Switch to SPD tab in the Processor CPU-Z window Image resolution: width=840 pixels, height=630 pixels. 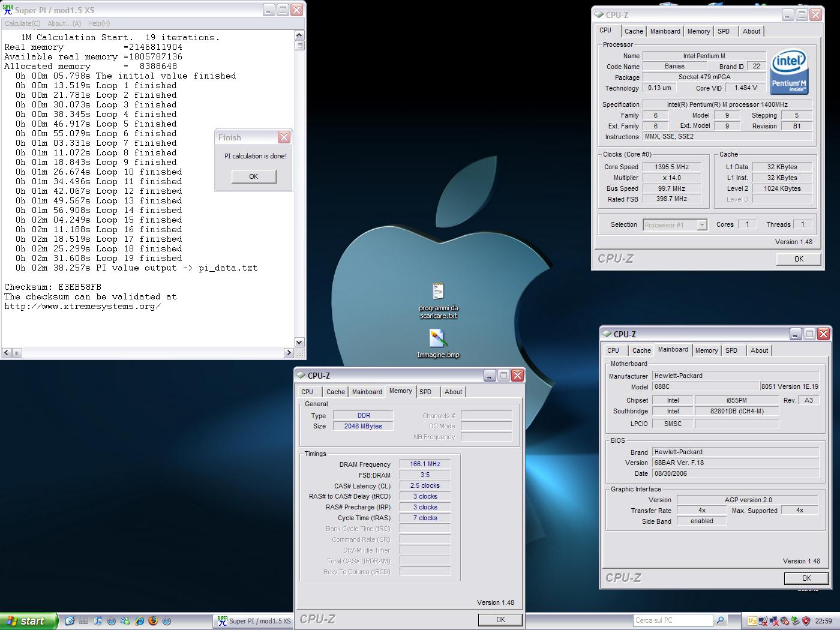coord(724,31)
